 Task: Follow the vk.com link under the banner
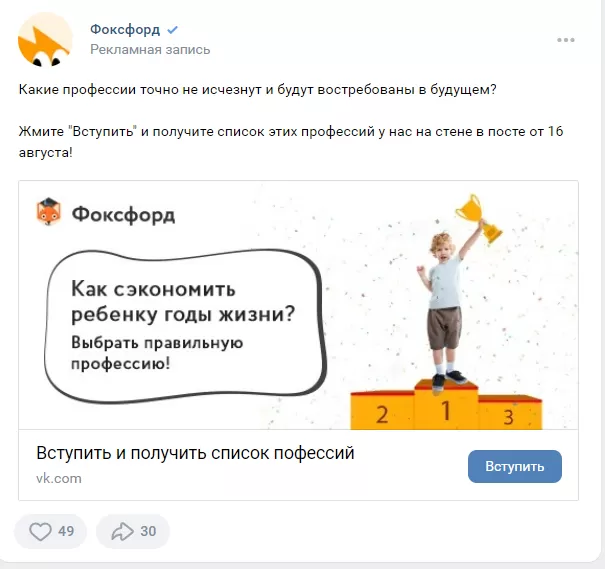click(59, 478)
